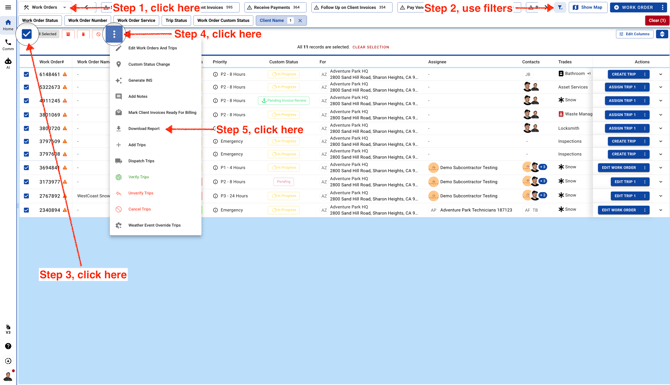The height and width of the screenshot is (385, 670).
Task: Click the Edit Columns button
Action: 635,34
